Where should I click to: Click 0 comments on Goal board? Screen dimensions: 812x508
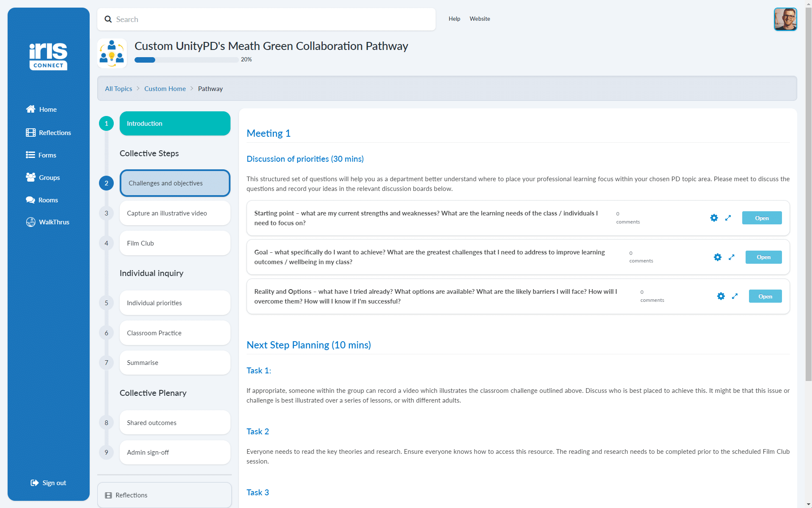641,257
